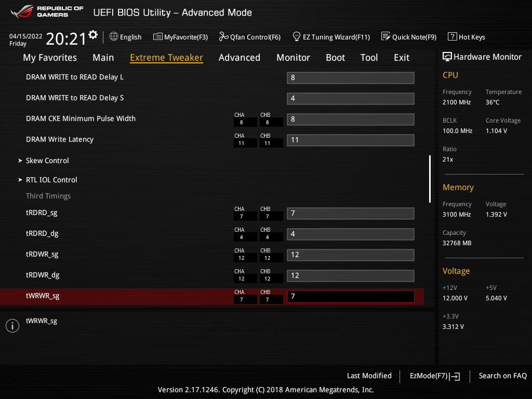The image size is (532, 399).
Task: Switch to My Favorites tab
Action: click(50, 58)
